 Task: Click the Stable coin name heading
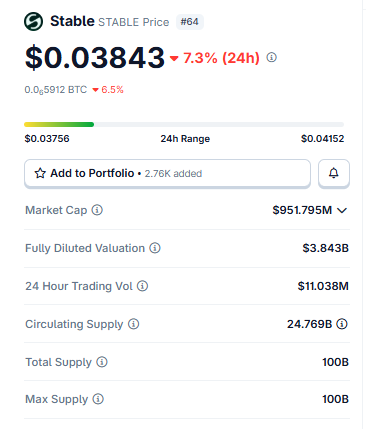click(72, 21)
